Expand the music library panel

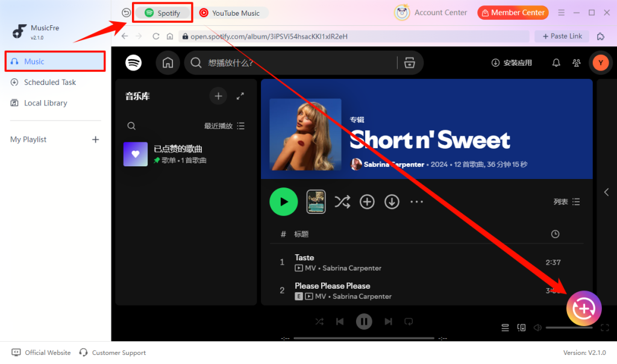[x=240, y=96]
